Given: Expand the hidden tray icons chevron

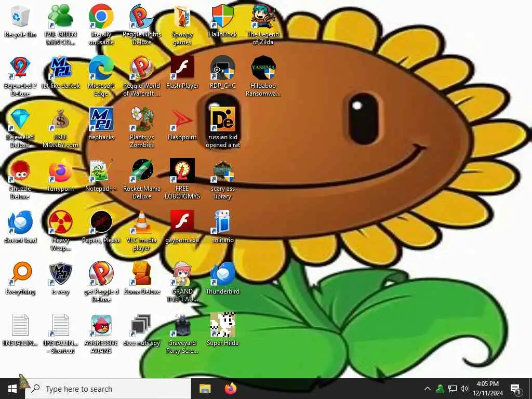Looking at the screenshot, I should pos(428,389).
